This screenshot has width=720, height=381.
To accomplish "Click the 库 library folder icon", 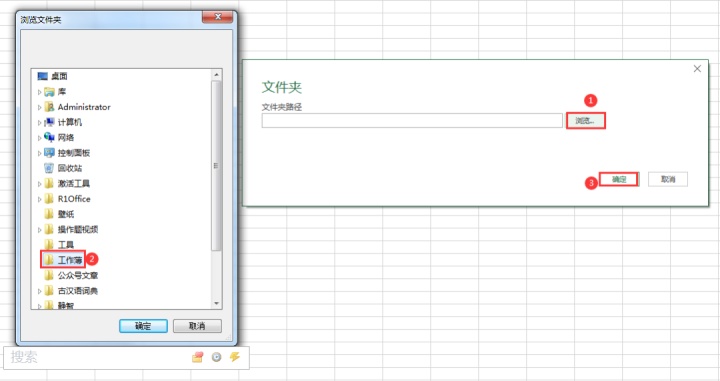I will coord(49,92).
